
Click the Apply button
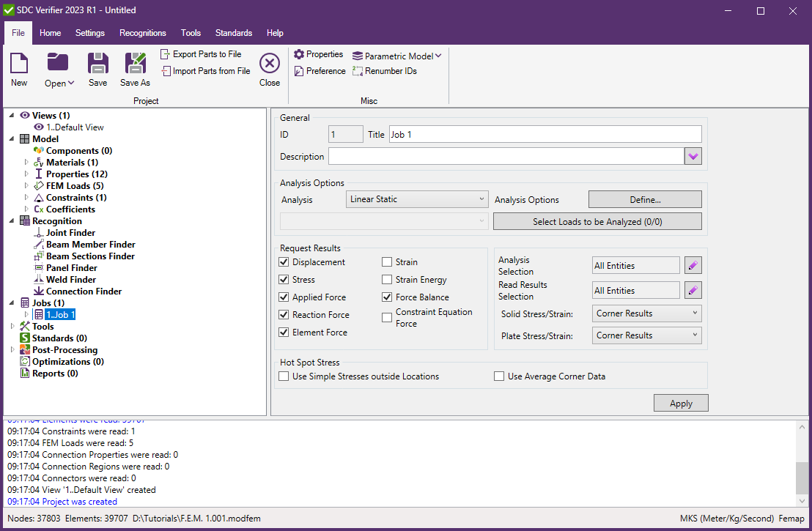click(x=680, y=402)
